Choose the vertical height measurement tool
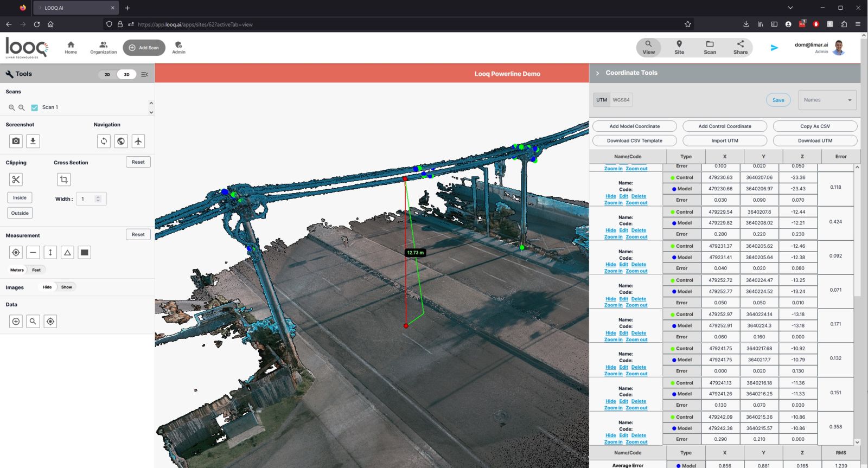868x468 pixels. (50, 252)
